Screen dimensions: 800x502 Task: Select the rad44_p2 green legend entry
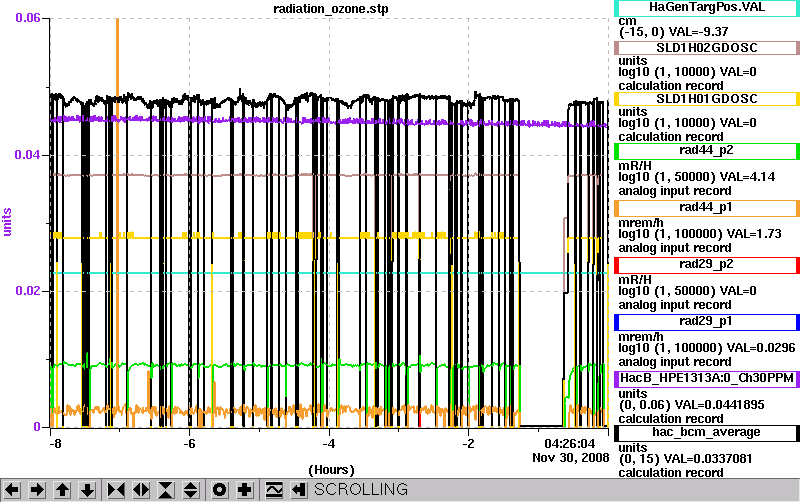coord(707,151)
